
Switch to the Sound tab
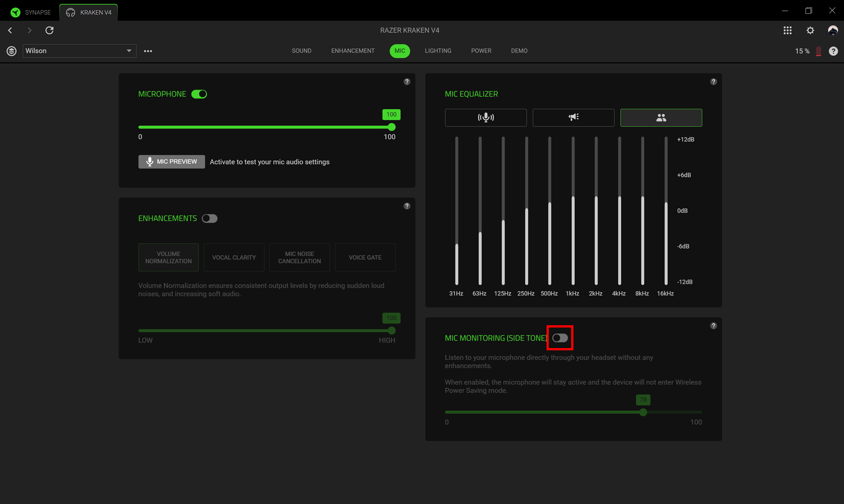pos(301,51)
